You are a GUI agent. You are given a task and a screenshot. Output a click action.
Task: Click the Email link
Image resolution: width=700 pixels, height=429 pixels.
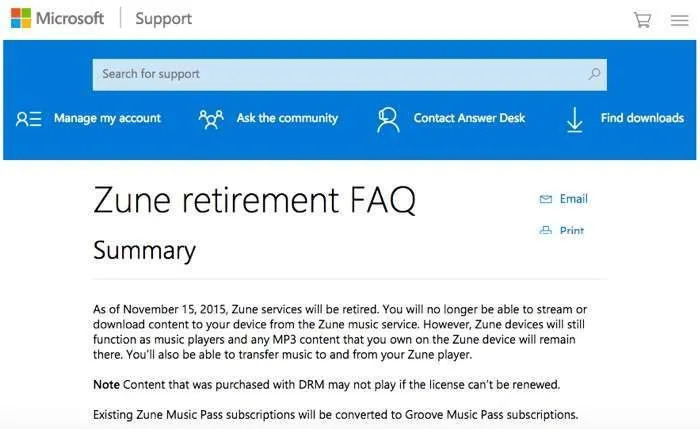pos(574,199)
